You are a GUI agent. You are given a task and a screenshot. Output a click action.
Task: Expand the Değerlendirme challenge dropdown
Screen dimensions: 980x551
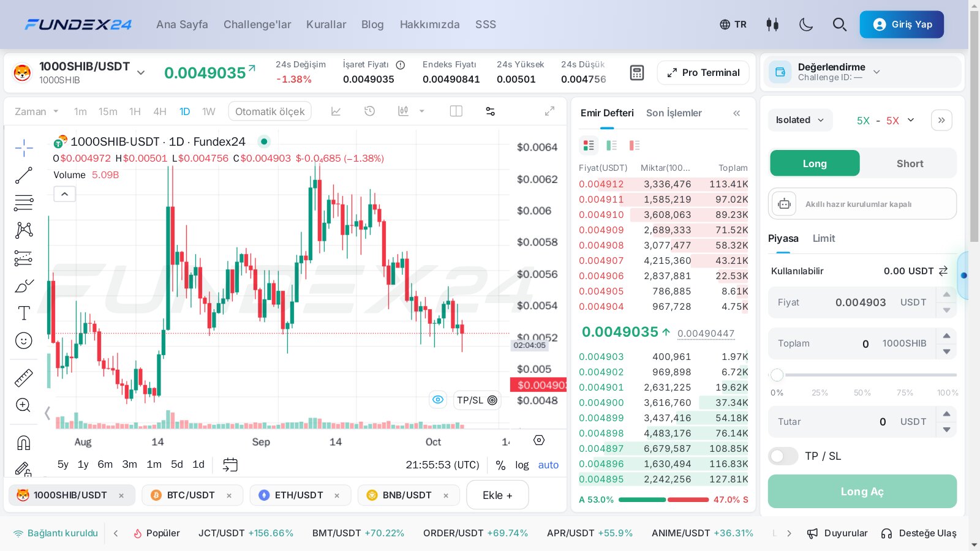876,72
